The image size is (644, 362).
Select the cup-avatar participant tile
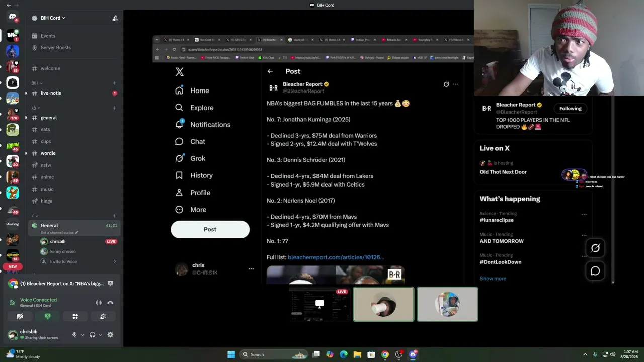383,304
